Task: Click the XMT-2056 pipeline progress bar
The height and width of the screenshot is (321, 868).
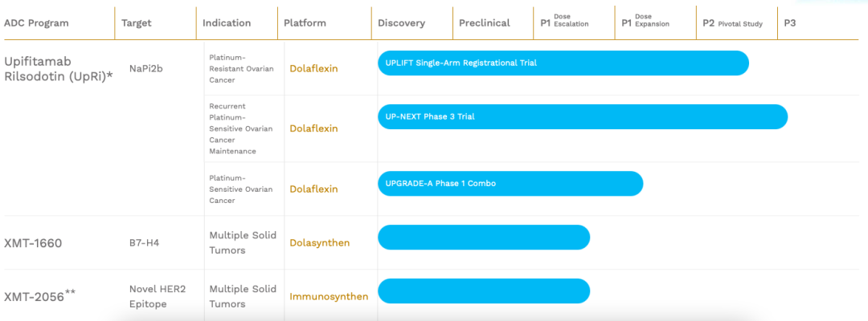Action: 483,291
